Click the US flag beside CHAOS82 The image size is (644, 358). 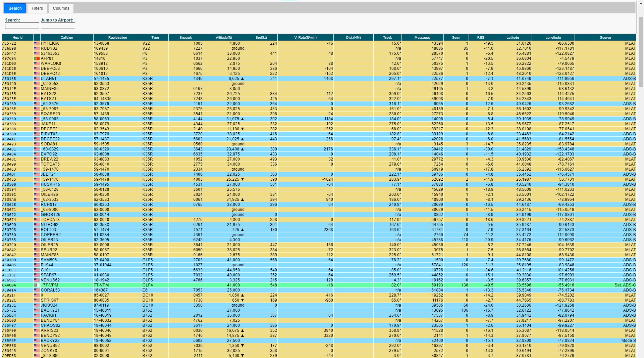click(x=37, y=325)
